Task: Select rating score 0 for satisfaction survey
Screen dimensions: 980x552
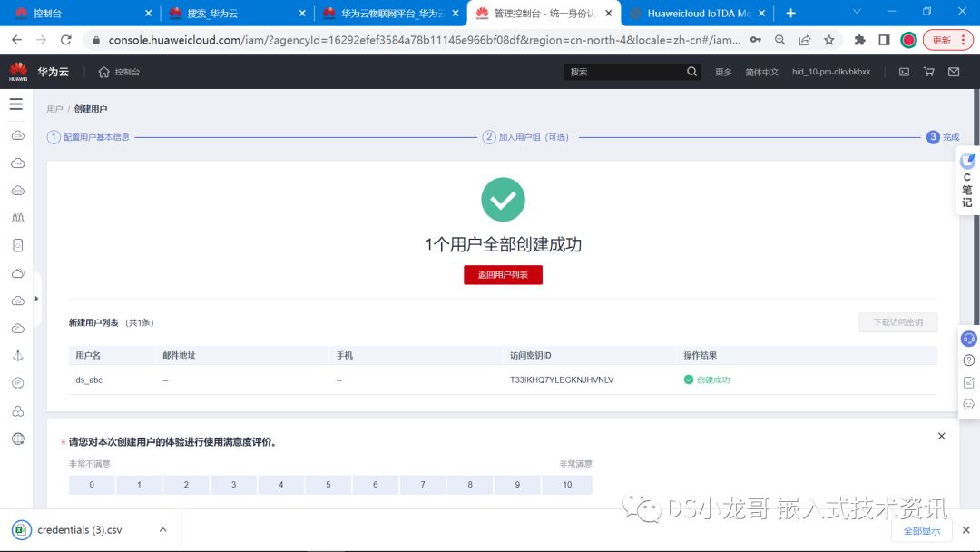Action: [x=91, y=484]
